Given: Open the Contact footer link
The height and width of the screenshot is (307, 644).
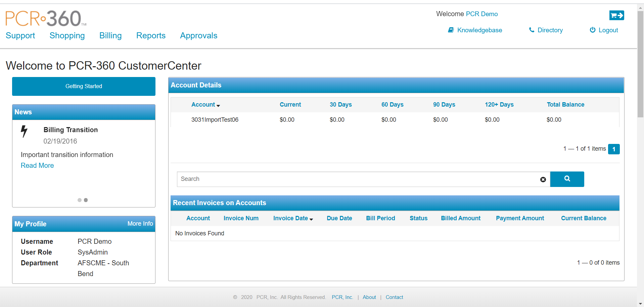Looking at the screenshot, I should [x=394, y=297].
